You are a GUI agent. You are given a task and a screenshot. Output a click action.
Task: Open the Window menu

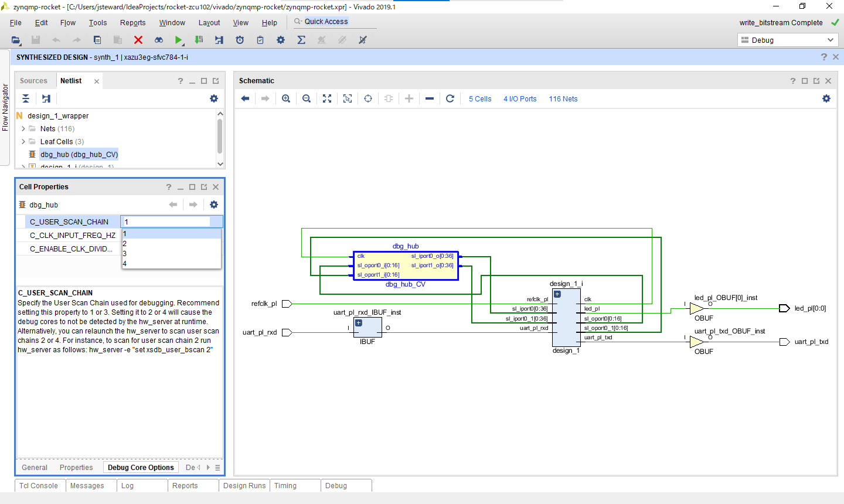172,23
